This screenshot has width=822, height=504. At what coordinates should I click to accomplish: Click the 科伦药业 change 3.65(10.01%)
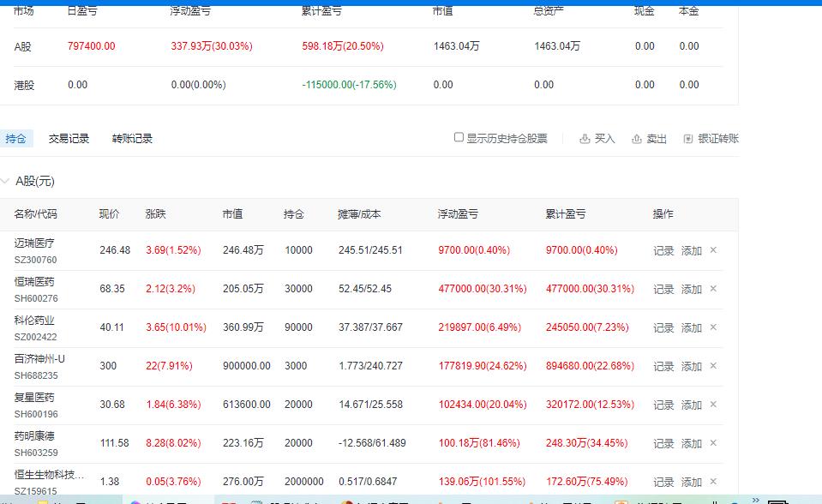[177, 327]
